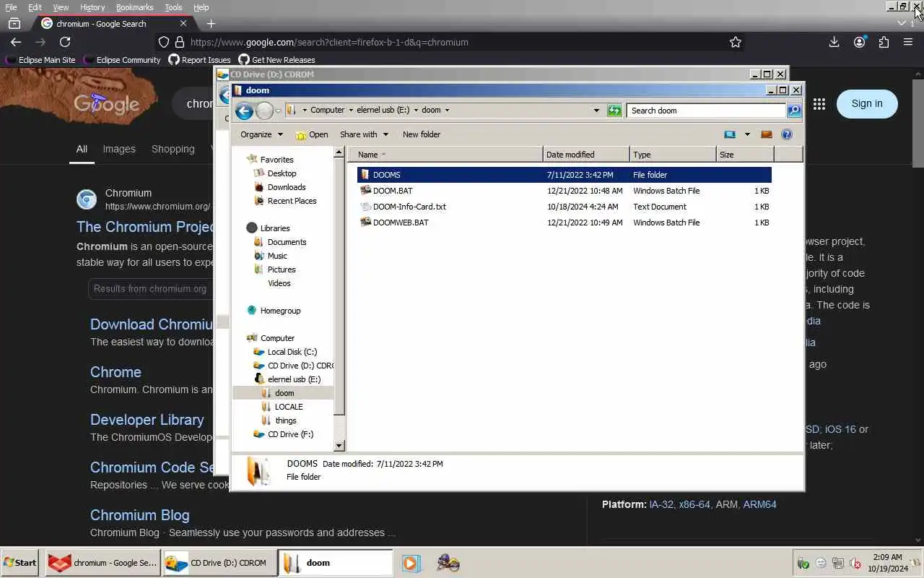Open the Organize dropdown menu
The width and height of the screenshot is (924, 578).
tap(261, 134)
